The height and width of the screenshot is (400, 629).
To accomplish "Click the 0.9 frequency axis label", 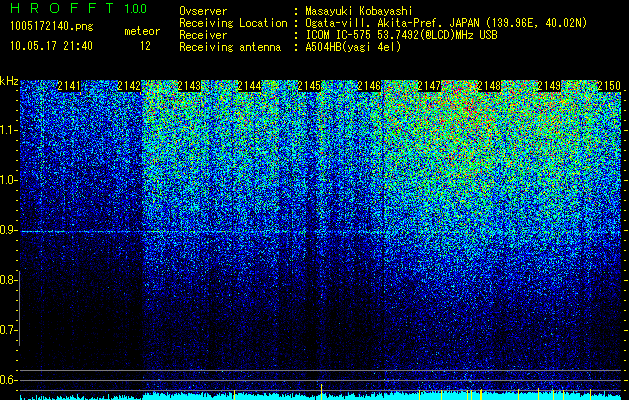I will 8,230.
